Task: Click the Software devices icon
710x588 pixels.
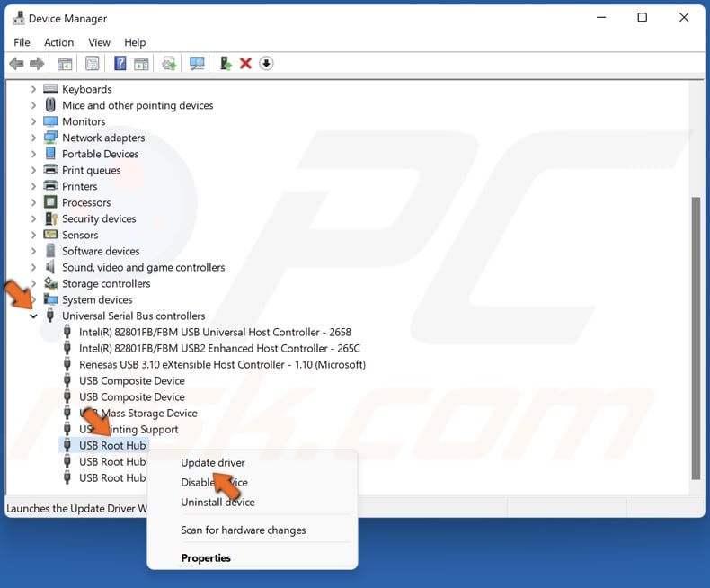Action: [x=50, y=251]
